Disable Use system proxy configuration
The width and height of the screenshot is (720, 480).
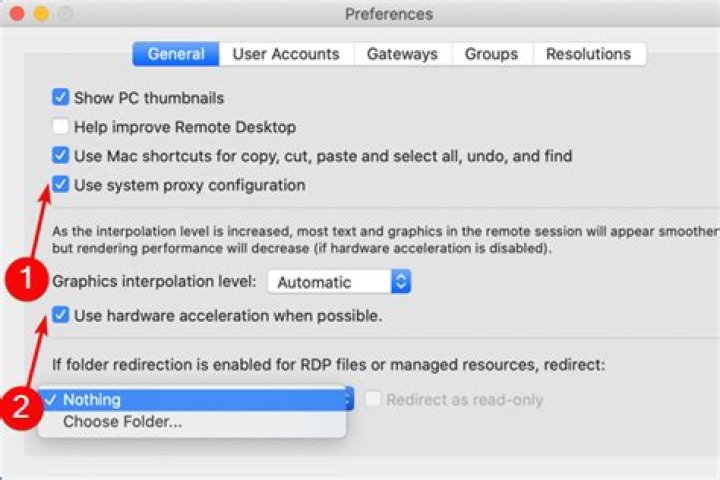pyautogui.click(x=61, y=185)
